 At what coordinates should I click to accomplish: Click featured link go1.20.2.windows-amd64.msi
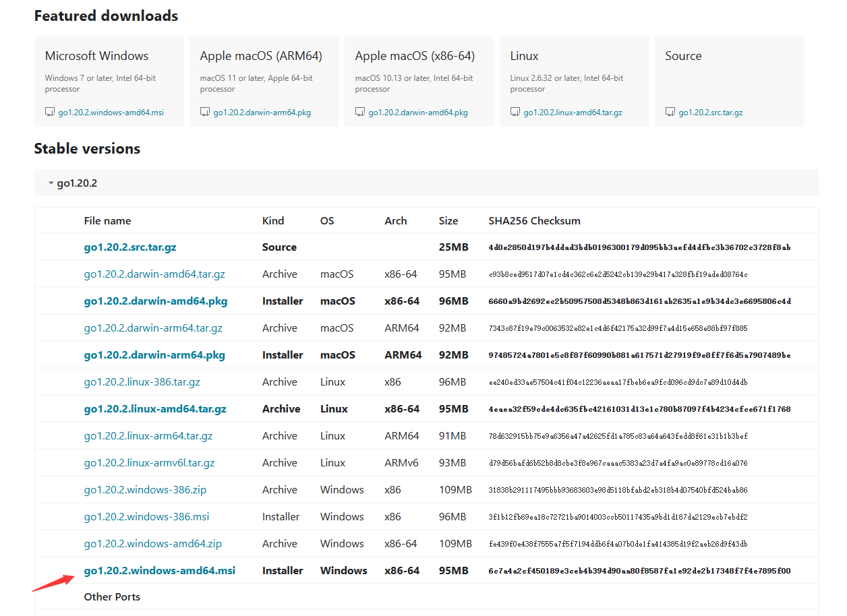(x=111, y=113)
